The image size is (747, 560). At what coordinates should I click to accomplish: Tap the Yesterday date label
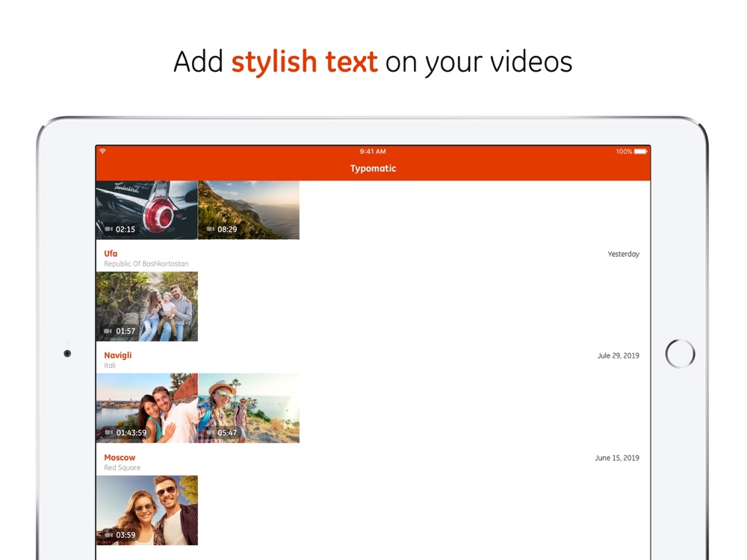[624, 255]
